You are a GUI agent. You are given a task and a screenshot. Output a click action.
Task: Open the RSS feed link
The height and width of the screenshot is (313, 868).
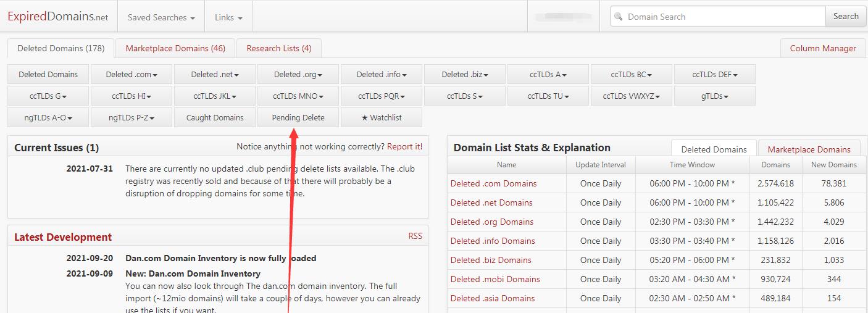415,236
